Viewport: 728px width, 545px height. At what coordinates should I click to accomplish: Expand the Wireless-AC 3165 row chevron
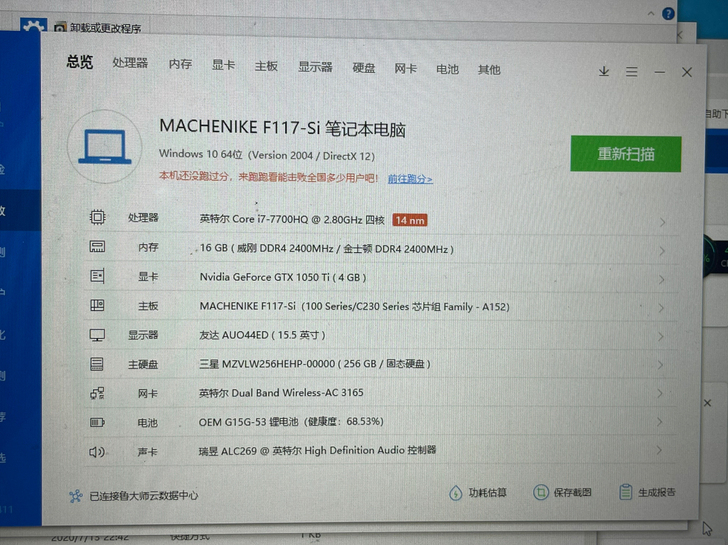click(x=660, y=394)
